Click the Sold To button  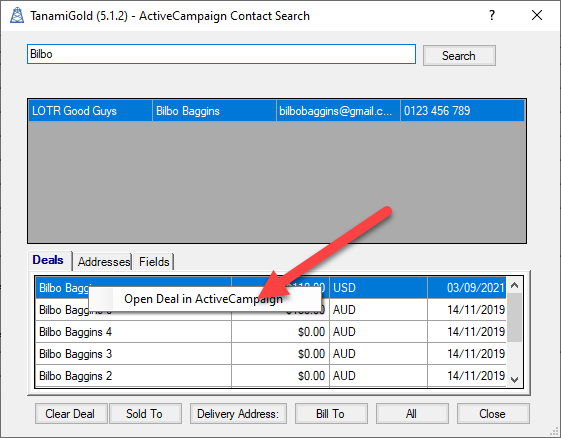pos(145,414)
